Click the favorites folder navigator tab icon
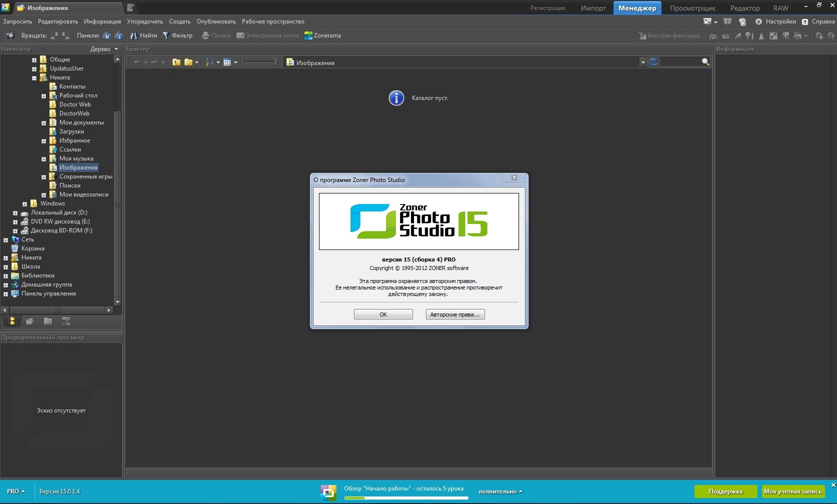This screenshot has height=504, width=837. [x=48, y=321]
